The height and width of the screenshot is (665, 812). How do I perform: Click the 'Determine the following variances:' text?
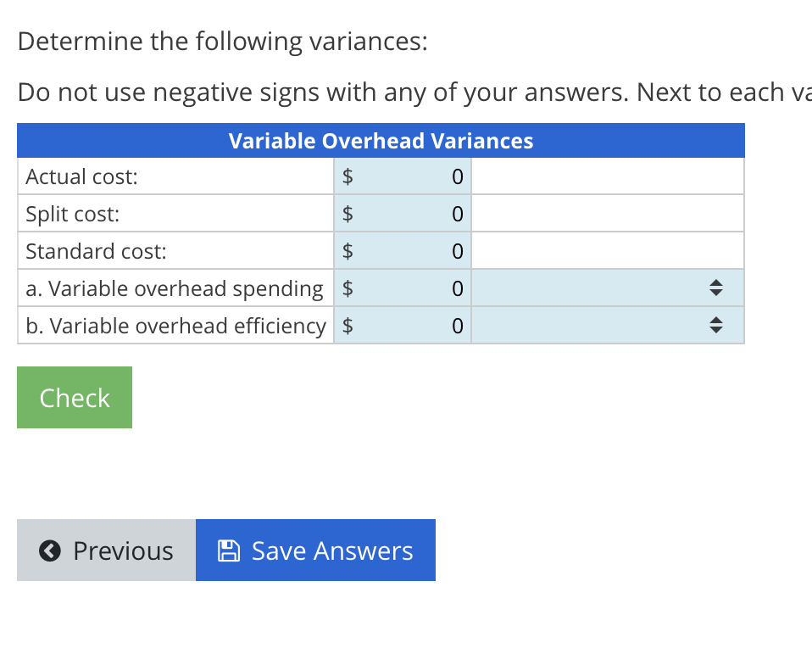tap(223, 42)
